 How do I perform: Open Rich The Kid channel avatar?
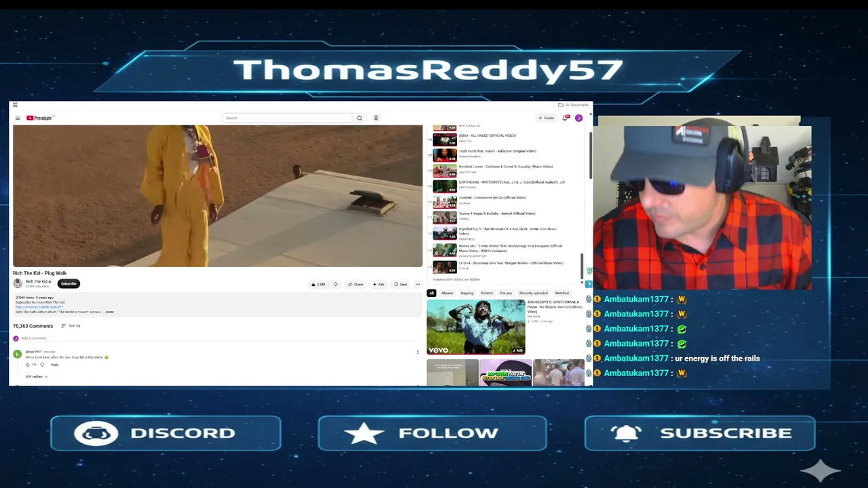click(x=18, y=283)
